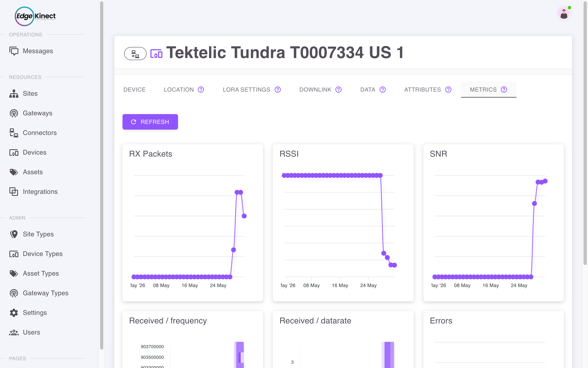Click the Asset Types tag icon
Screen dimensions: 588x368
coord(14,274)
